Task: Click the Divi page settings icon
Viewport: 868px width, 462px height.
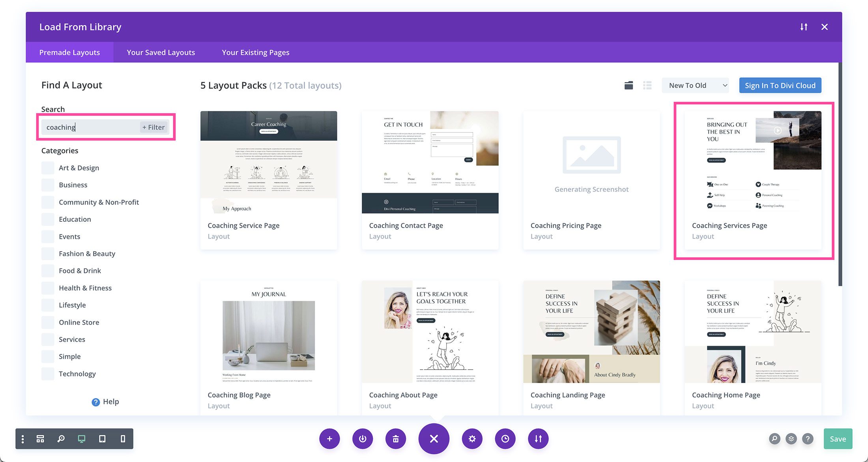Action: [470, 438]
